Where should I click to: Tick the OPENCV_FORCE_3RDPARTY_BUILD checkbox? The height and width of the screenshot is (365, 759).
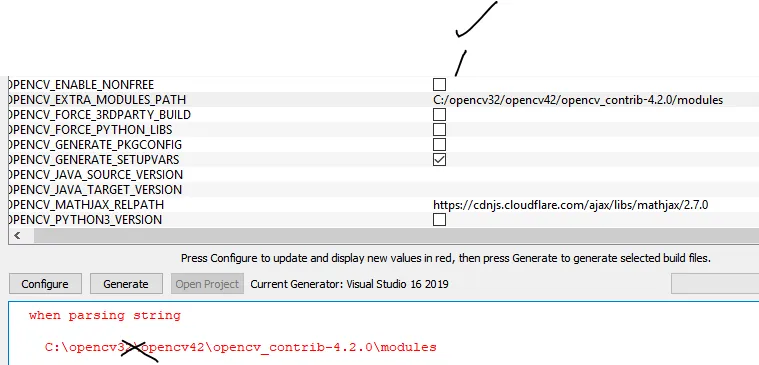[x=439, y=115]
